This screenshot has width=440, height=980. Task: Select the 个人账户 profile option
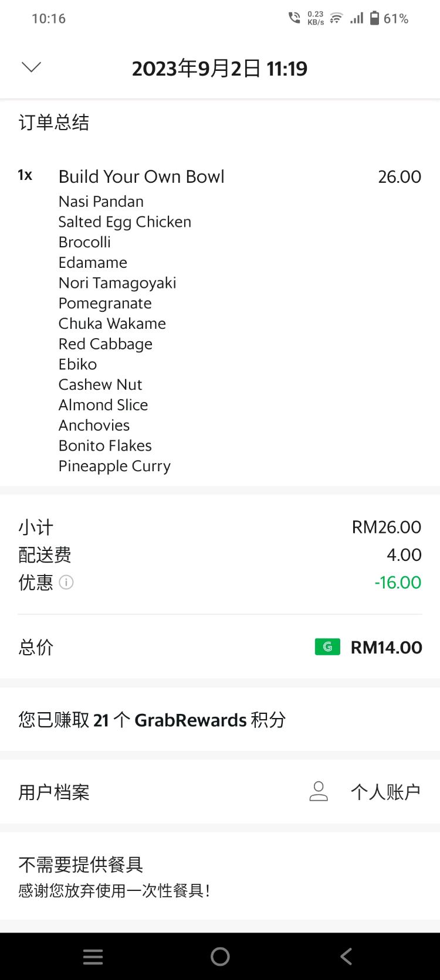tap(385, 792)
